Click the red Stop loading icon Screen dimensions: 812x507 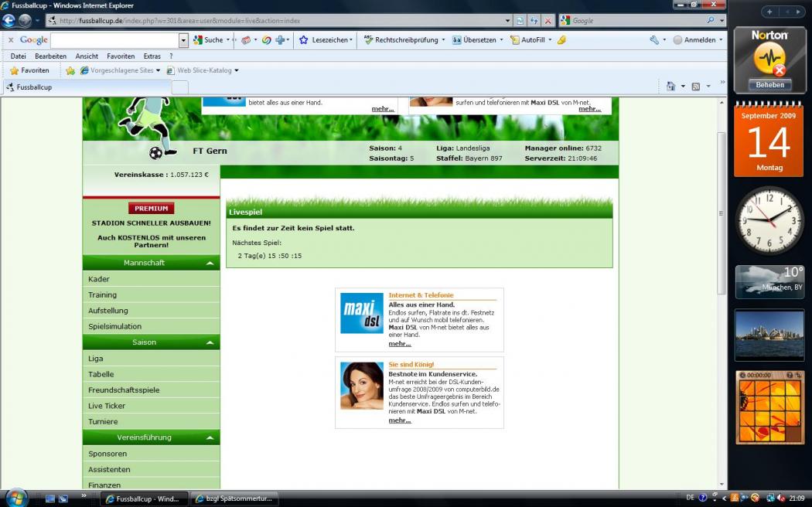coord(548,21)
